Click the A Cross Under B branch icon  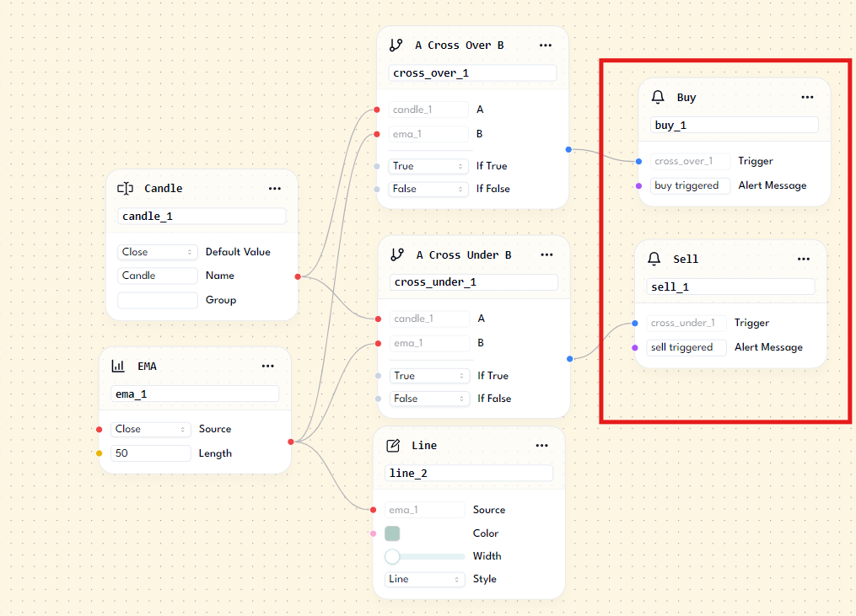tap(397, 254)
